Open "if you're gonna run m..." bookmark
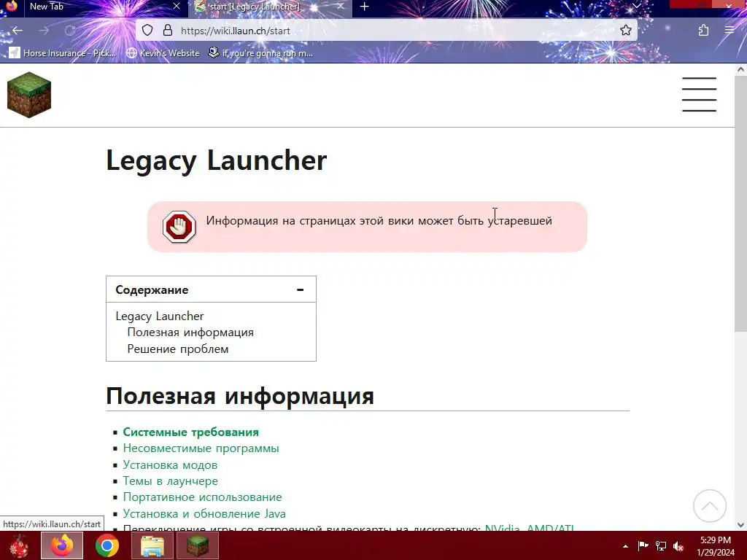Image resolution: width=747 pixels, height=560 pixels. click(260, 52)
